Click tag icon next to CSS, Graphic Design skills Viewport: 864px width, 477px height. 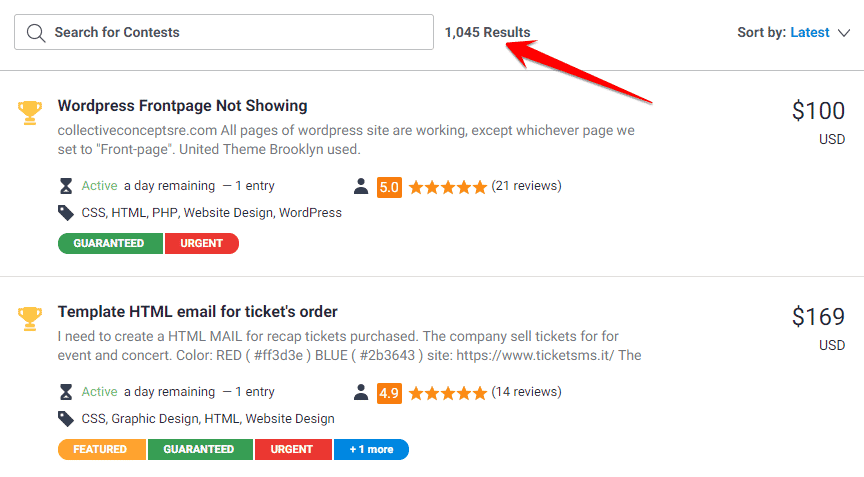(66, 419)
